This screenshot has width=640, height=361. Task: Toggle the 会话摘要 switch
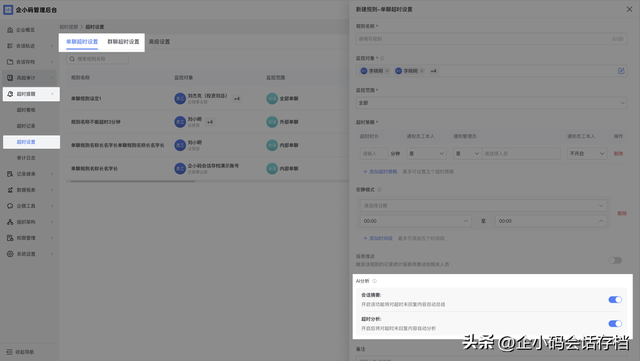pyautogui.click(x=615, y=299)
